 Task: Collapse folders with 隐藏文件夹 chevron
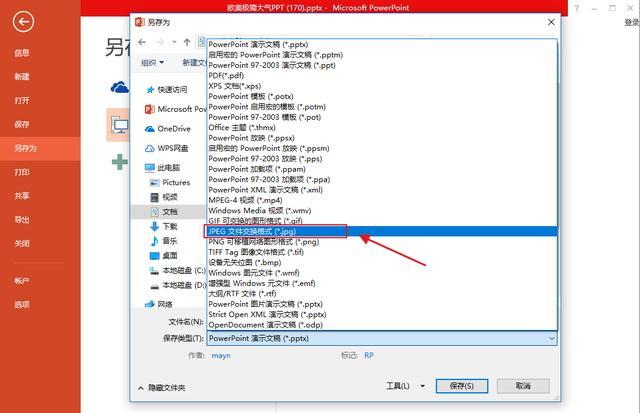tap(141, 388)
